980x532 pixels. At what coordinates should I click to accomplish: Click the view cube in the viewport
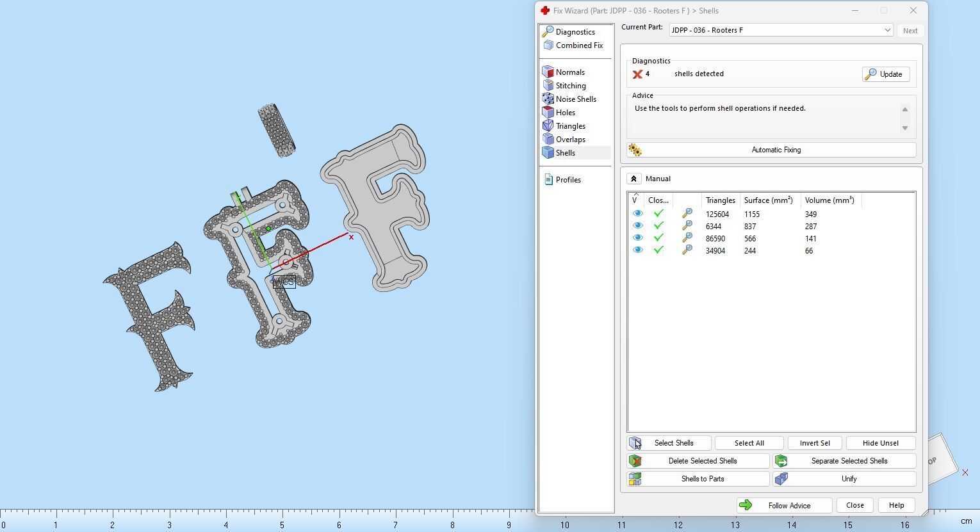pos(942,459)
